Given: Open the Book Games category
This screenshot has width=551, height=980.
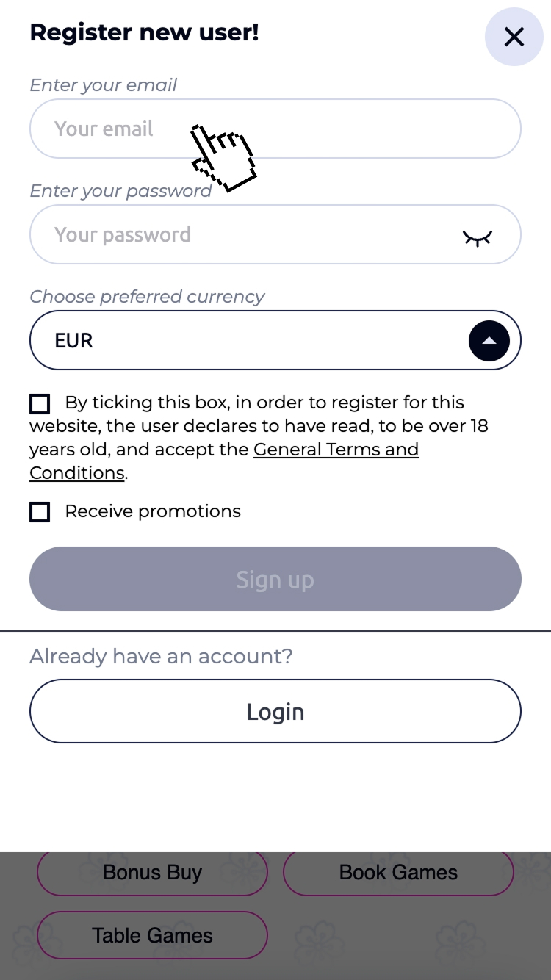Looking at the screenshot, I should (x=398, y=873).
